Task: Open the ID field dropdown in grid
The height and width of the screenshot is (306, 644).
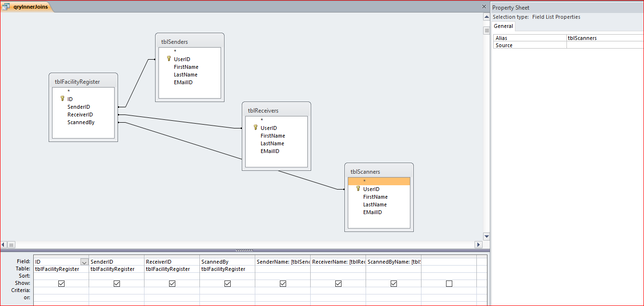Action: point(84,262)
